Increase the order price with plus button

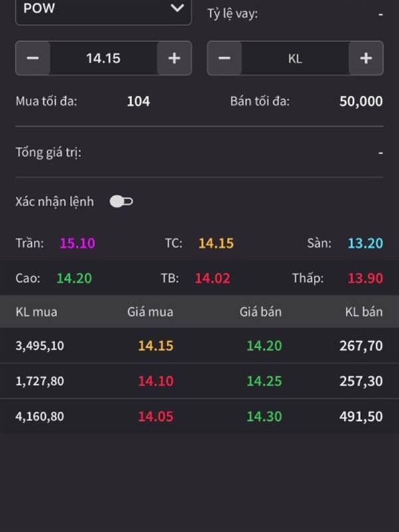coord(174,59)
